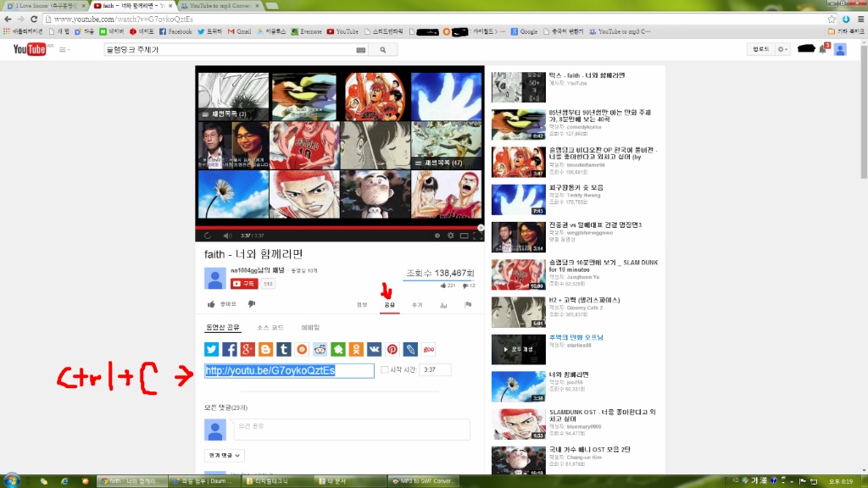This screenshot has height=488, width=868.
Task: Share the video to Twitter
Action: pos(211,348)
